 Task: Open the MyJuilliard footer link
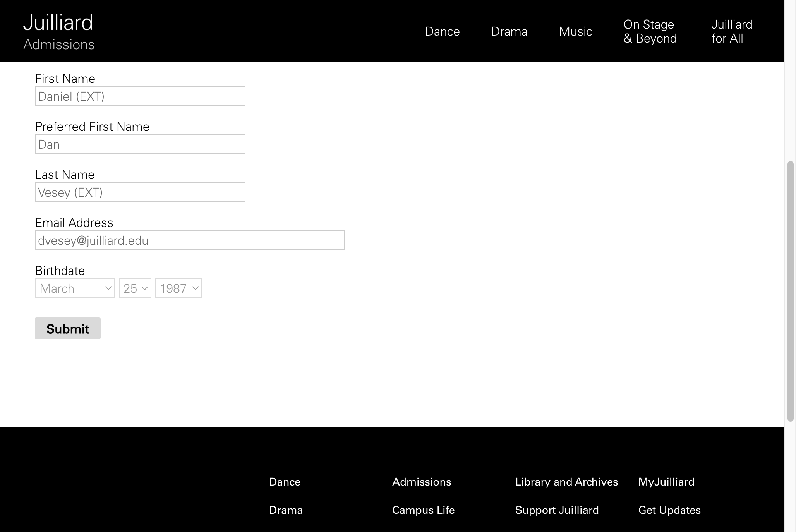tap(666, 482)
